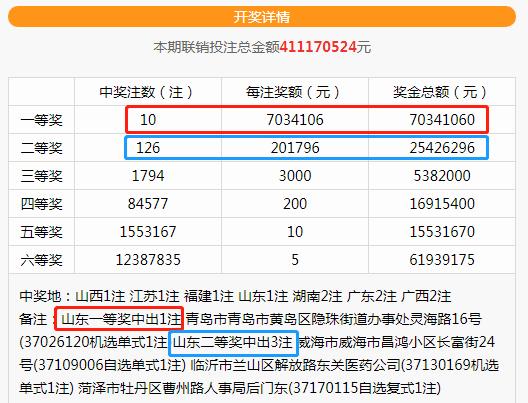Click 江苏1注 in the winning regions
528x403 pixels.
point(155,296)
